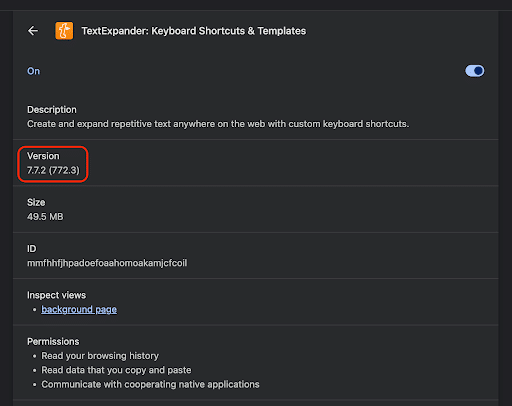512x406 pixels.
Task: Go back with the left arrow
Action: [x=33, y=31]
